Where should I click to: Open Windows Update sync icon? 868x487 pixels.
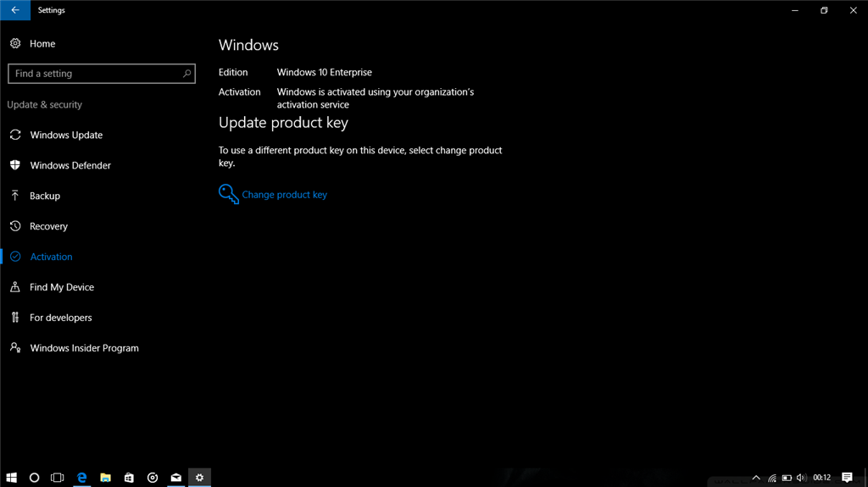[15, 135]
